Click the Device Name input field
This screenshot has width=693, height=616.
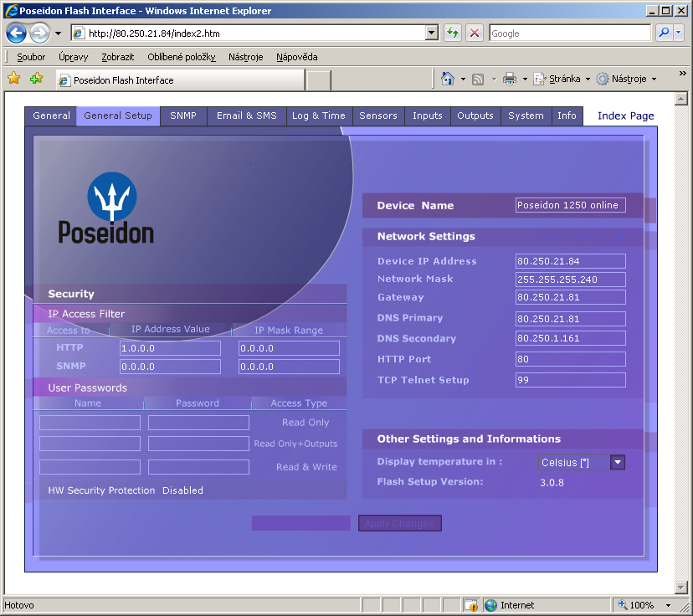pyautogui.click(x=571, y=205)
